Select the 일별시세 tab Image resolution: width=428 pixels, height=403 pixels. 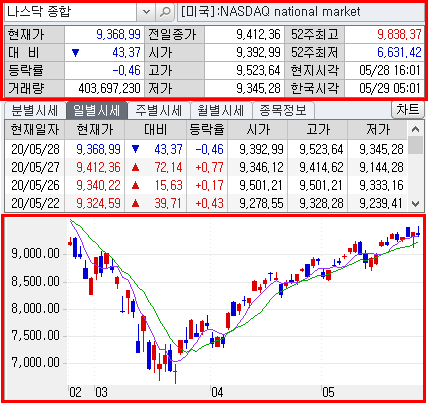(97, 110)
